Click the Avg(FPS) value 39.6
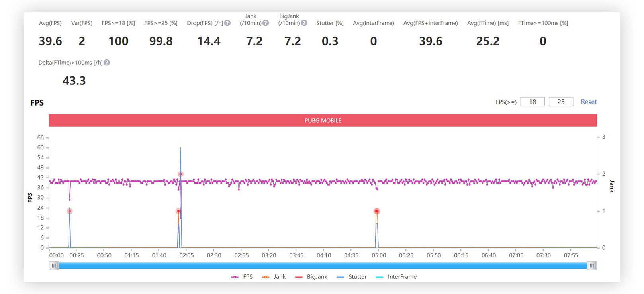644x294 pixels. 50,41
